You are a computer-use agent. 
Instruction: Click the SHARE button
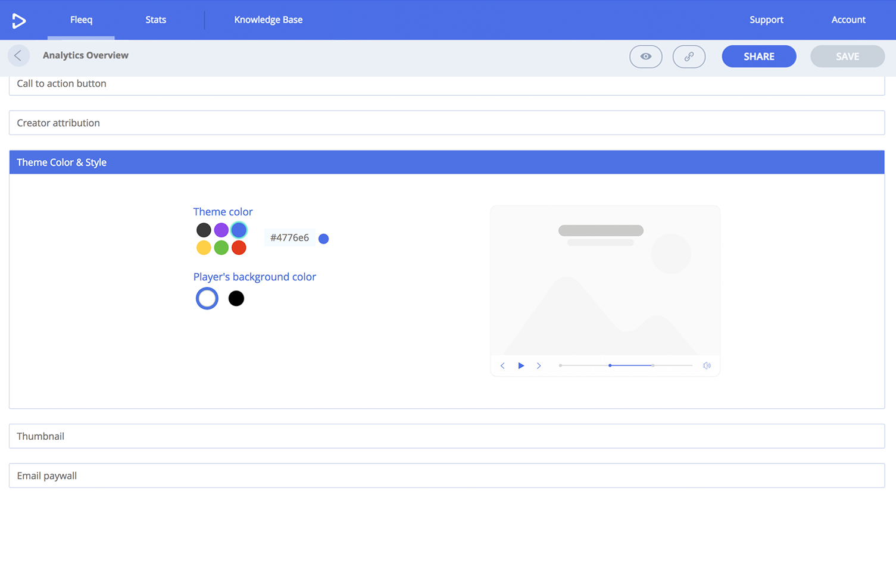(758, 57)
